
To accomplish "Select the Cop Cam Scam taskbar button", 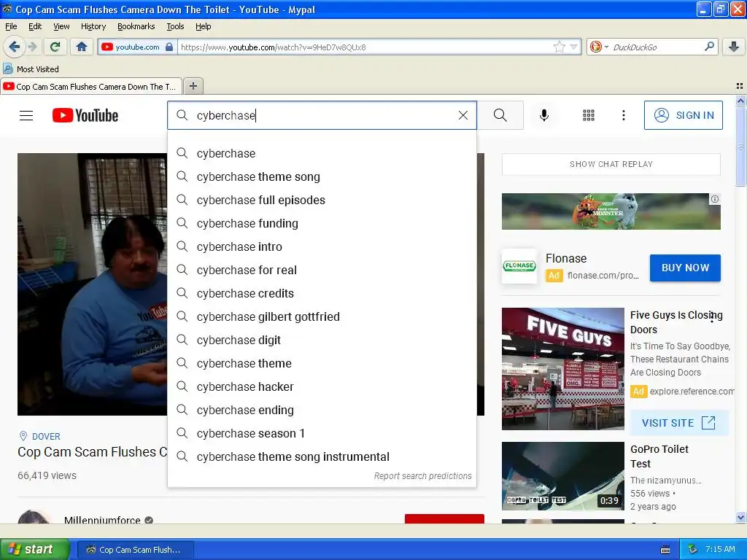I will point(135,550).
